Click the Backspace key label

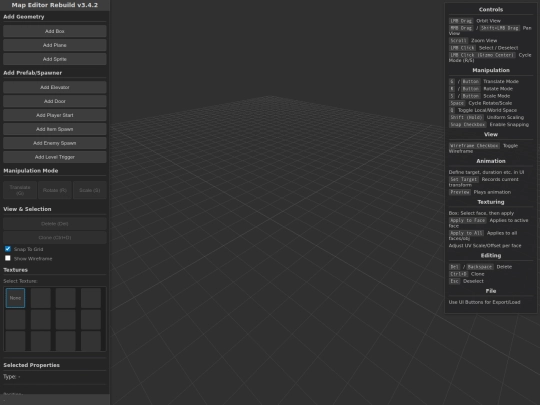click(x=480, y=267)
